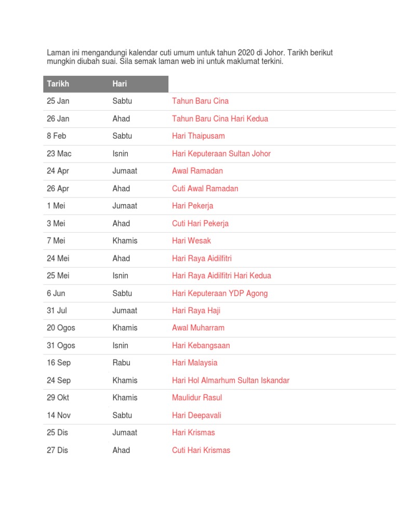Click the Tarikh column header
The height and width of the screenshot is (532, 399).
(58, 84)
